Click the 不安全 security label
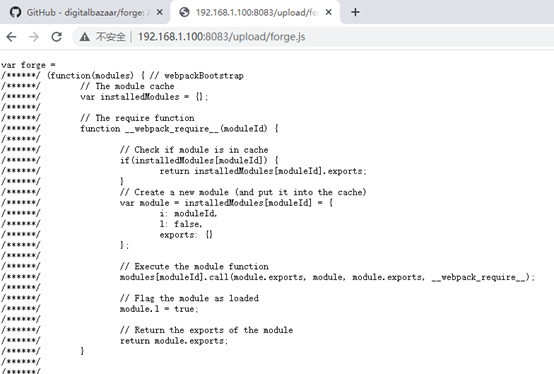 pyautogui.click(x=111, y=37)
